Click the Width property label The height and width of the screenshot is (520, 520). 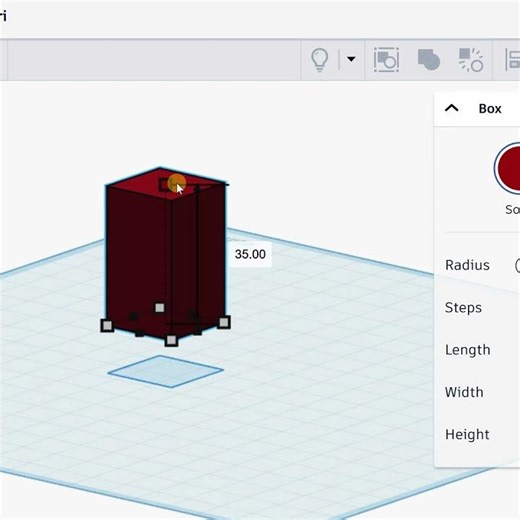tap(464, 392)
